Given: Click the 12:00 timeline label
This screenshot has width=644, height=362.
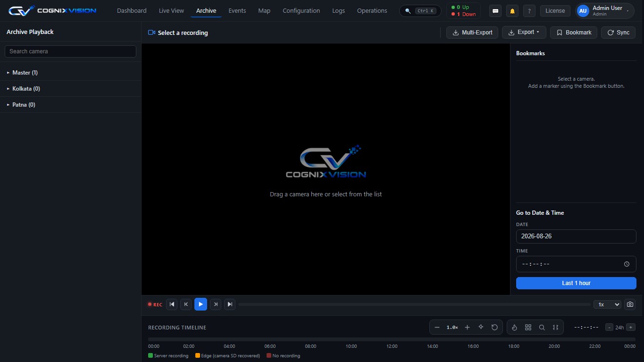Looking at the screenshot, I should pos(392,346).
